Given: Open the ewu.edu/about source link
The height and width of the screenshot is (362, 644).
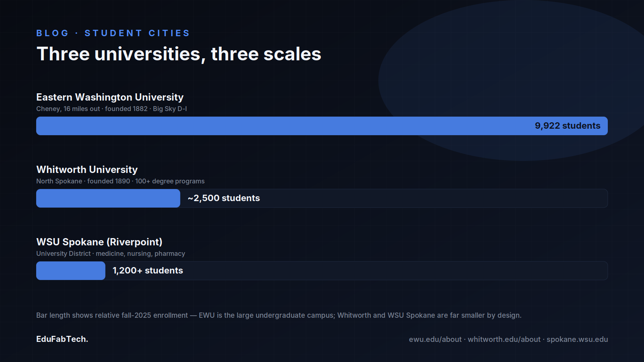Looking at the screenshot, I should pyautogui.click(x=435, y=339).
